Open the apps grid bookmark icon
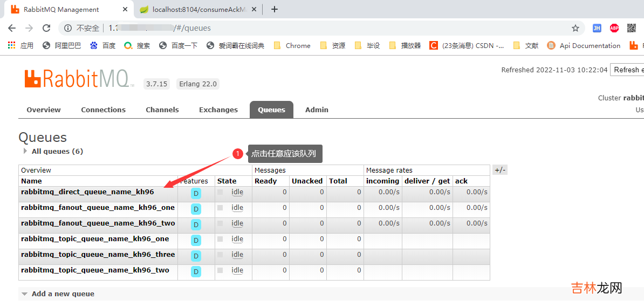The height and width of the screenshot is (307, 644). pyautogui.click(x=12, y=46)
